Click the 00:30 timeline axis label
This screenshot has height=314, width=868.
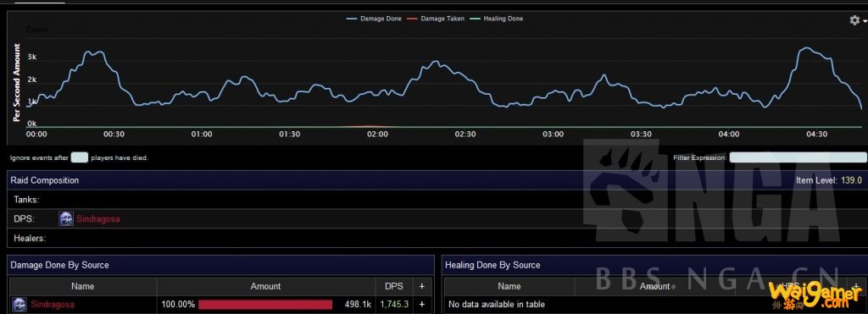click(x=114, y=135)
